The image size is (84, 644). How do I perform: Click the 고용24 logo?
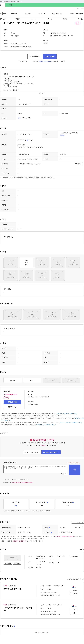click(x=3, y=13)
